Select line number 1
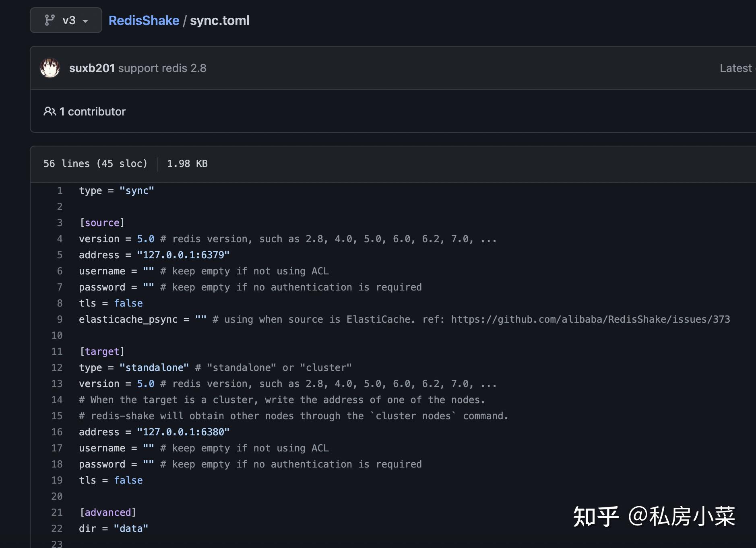 (60, 190)
